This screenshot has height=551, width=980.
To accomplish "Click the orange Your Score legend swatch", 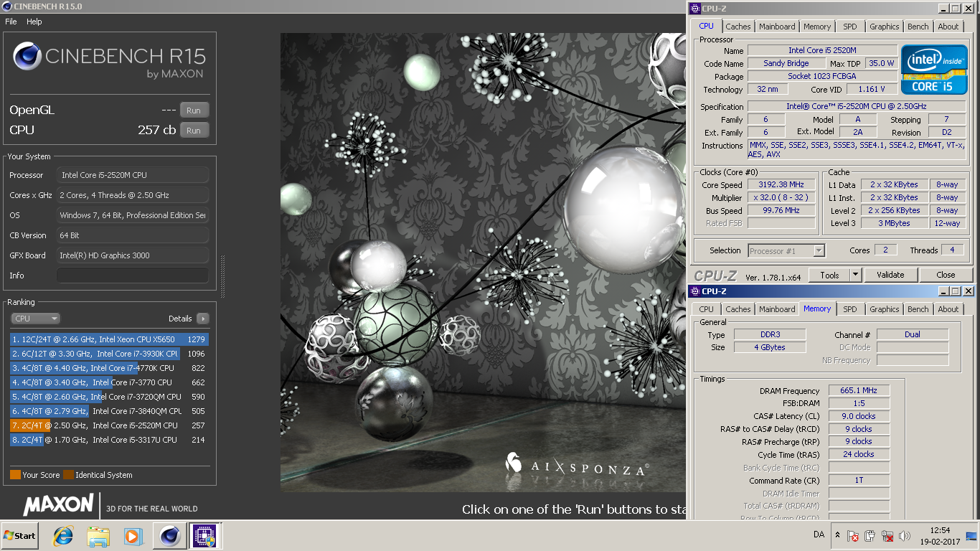I will pos(15,475).
